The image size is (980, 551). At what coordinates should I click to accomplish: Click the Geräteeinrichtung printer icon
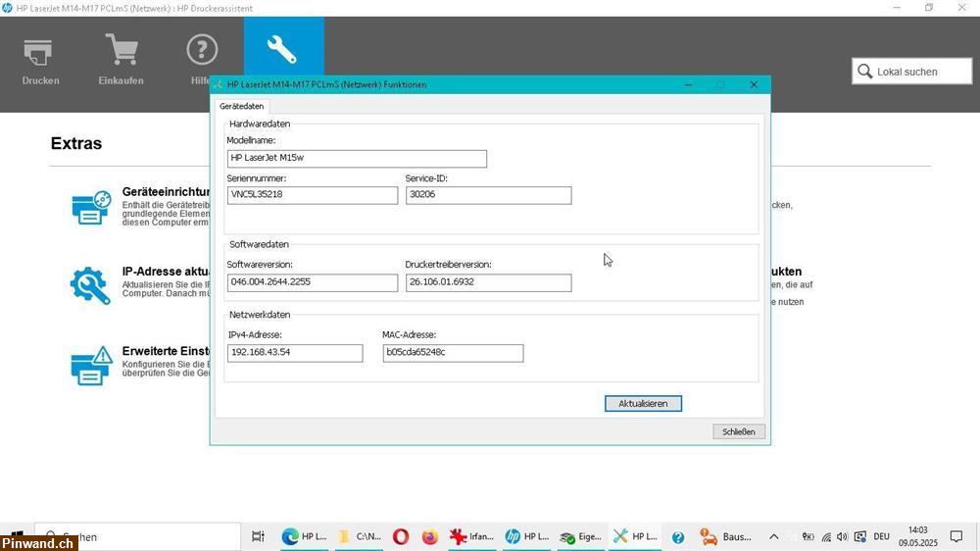(90, 208)
